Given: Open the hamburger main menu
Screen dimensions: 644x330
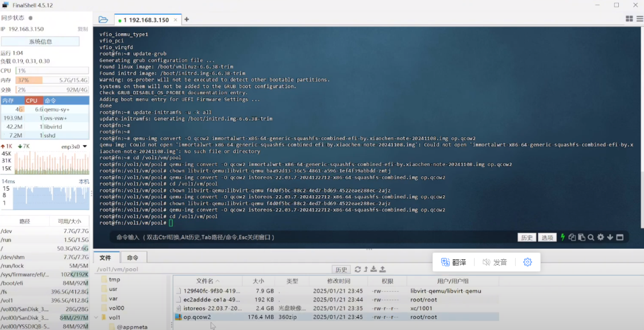Looking at the screenshot, I should (x=639, y=19).
